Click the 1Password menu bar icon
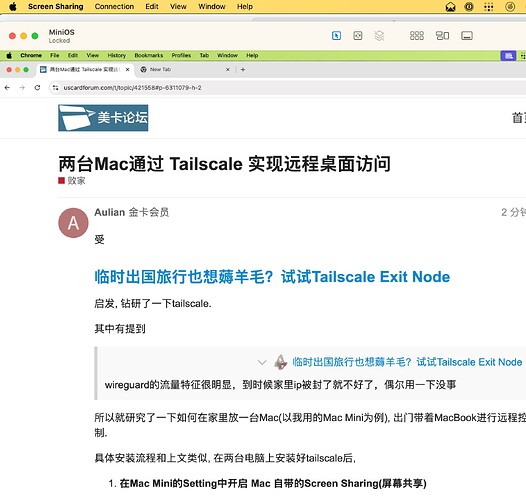The width and height of the screenshot is (526, 500). [x=469, y=6]
